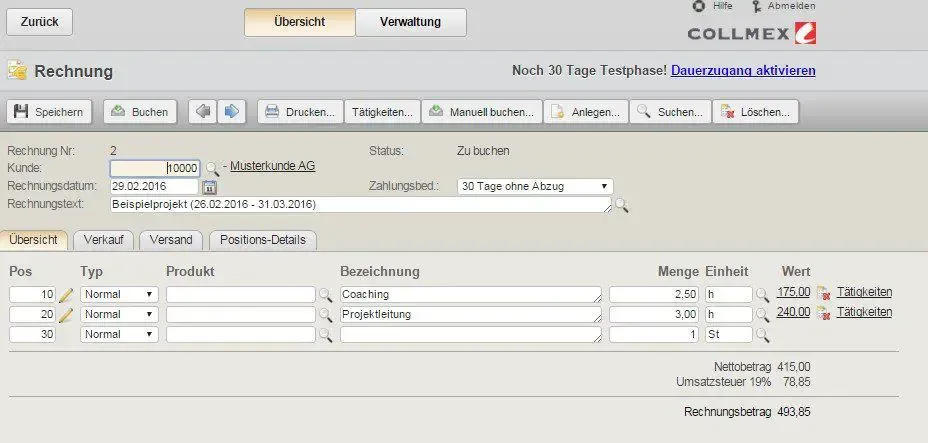Open the Zahlungsbed. dropdown
Viewport: 928px width, 443px height.
point(535,186)
